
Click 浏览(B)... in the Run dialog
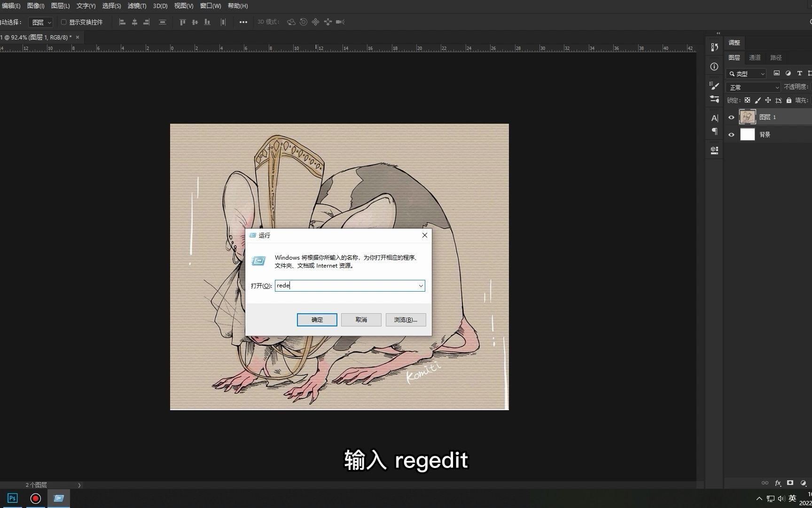(x=406, y=320)
